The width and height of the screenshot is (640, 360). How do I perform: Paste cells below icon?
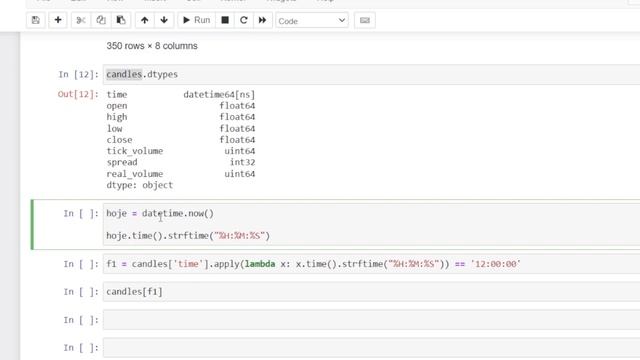point(121,20)
